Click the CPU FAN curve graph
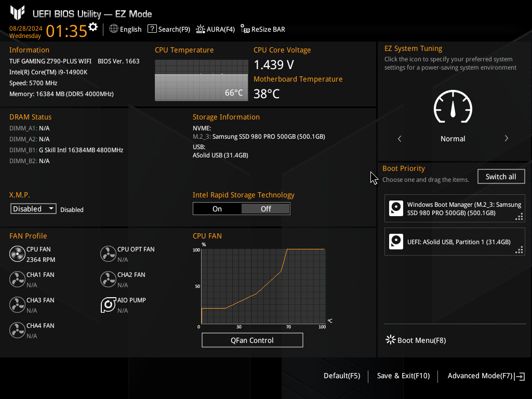 coord(262,286)
